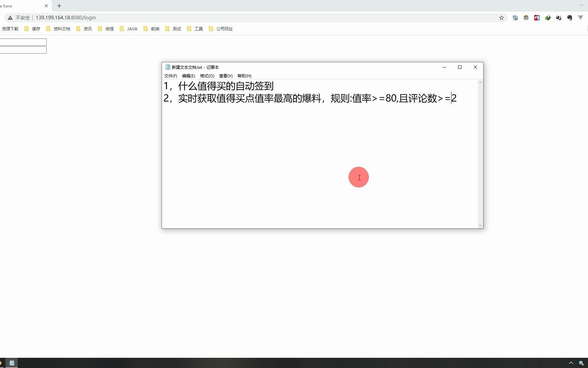The width and height of the screenshot is (588, 368).
Task: Open a new browser tab
Action: (59, 6)
